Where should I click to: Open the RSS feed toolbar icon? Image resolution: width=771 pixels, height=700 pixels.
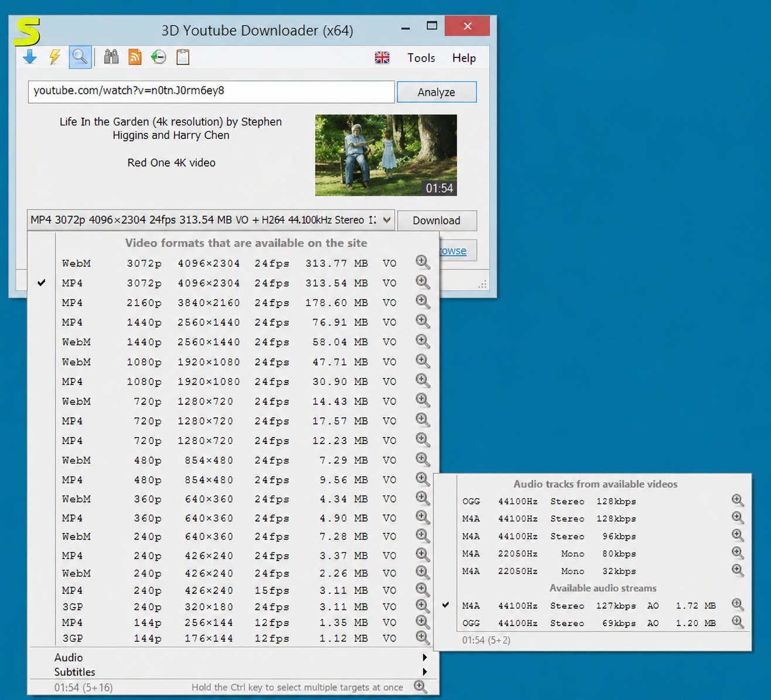tap(135, 57)
